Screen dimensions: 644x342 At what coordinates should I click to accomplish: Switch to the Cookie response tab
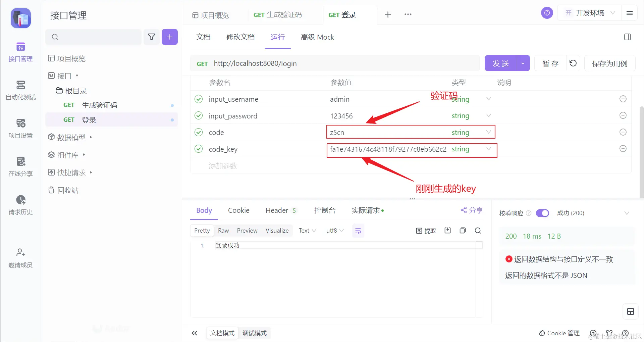[239, 210]
